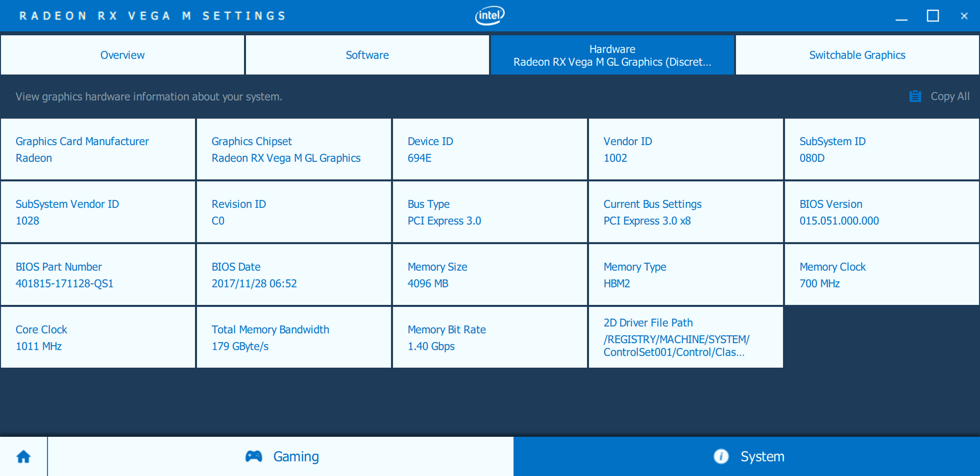Screen dimensions: 980x476
Task: Go to the Gaming section
Action: tap(281, 456)
